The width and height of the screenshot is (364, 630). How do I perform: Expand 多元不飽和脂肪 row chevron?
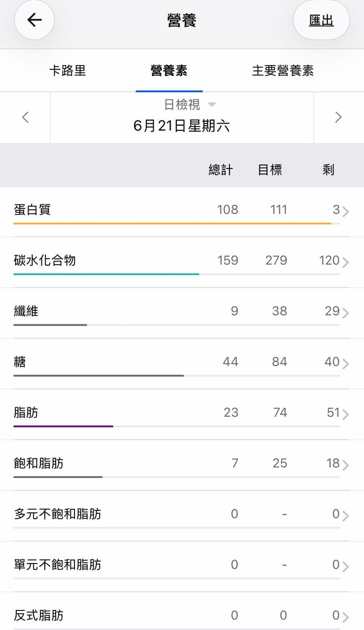click(346, 516)
